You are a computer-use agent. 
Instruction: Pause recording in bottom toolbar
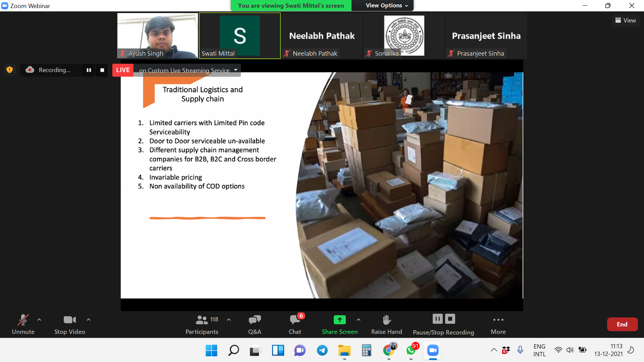tap(438, 319)
